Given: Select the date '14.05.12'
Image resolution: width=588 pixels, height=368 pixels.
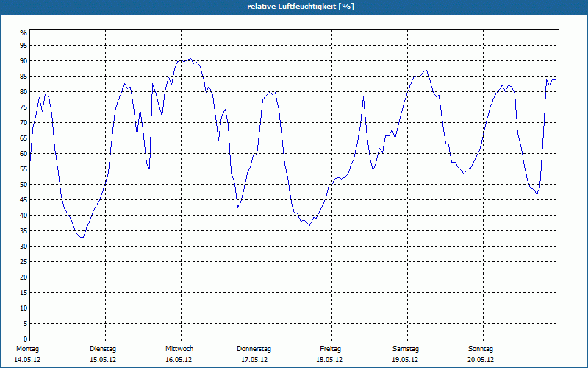Looking at the screenshot, I should click(27, 360).
